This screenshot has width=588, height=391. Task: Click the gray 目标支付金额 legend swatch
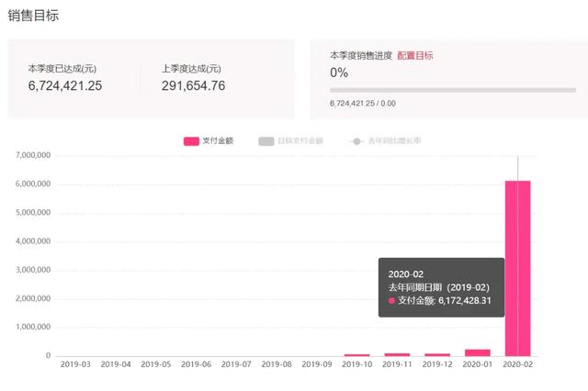266,141
